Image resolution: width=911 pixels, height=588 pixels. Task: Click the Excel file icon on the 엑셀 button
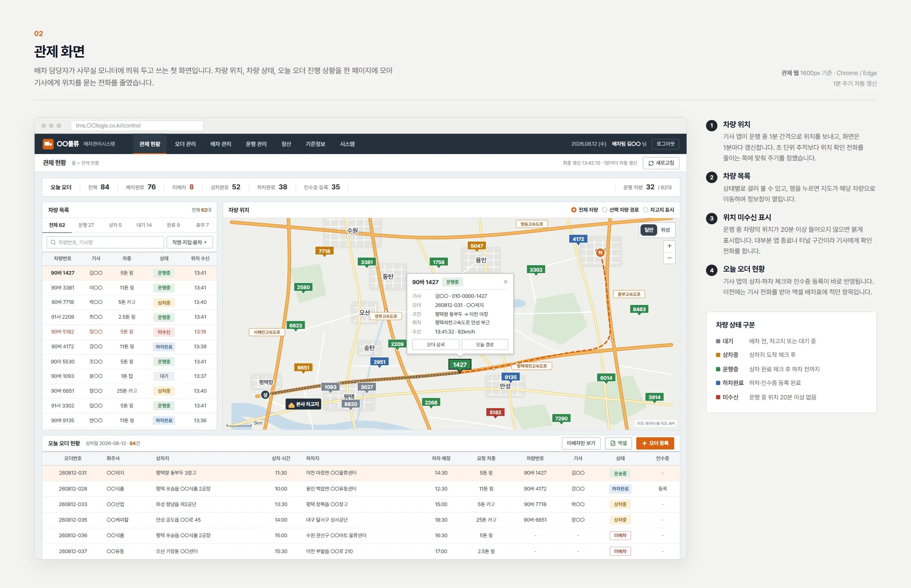[x=613, y=443]
